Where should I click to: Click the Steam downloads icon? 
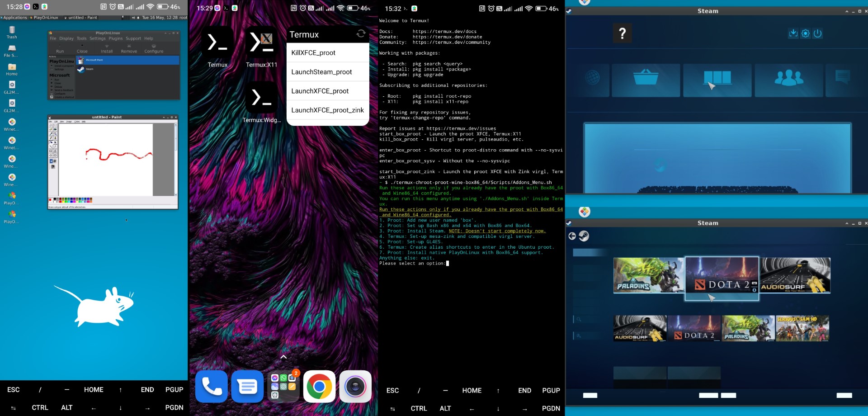click(793, 33)
